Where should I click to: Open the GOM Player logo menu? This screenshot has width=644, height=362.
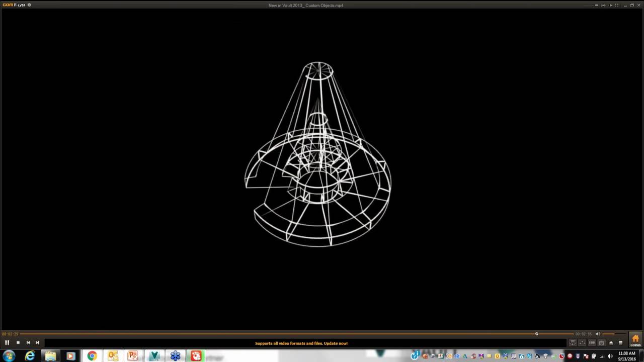14,5
